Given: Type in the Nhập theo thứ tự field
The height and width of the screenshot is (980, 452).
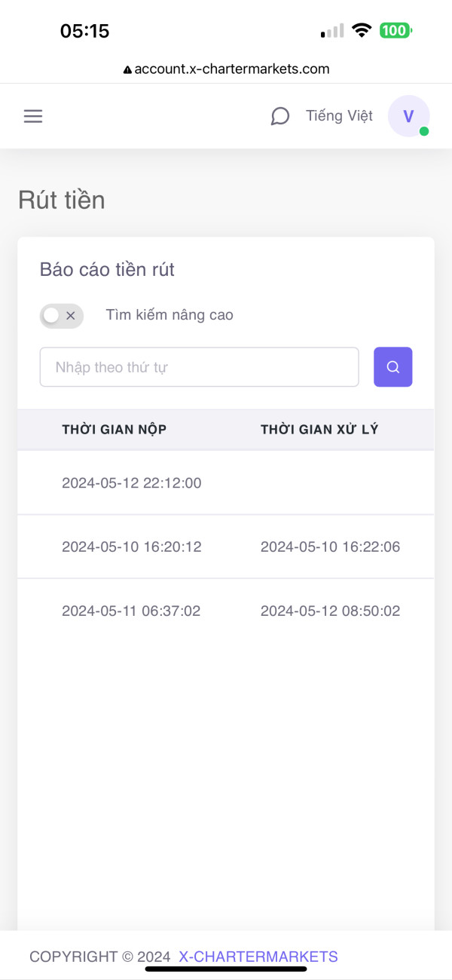Looking at the screenshot, I should click(199, 367).
